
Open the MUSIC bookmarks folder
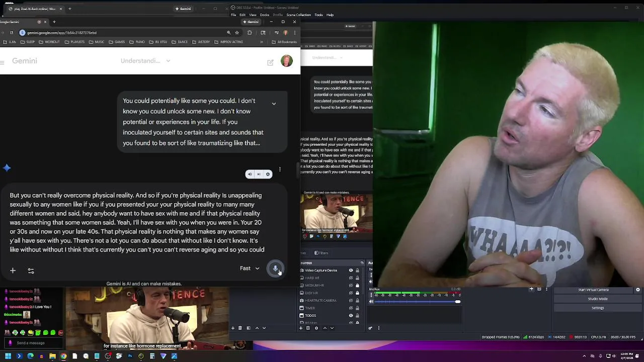(x=97, y=42)
